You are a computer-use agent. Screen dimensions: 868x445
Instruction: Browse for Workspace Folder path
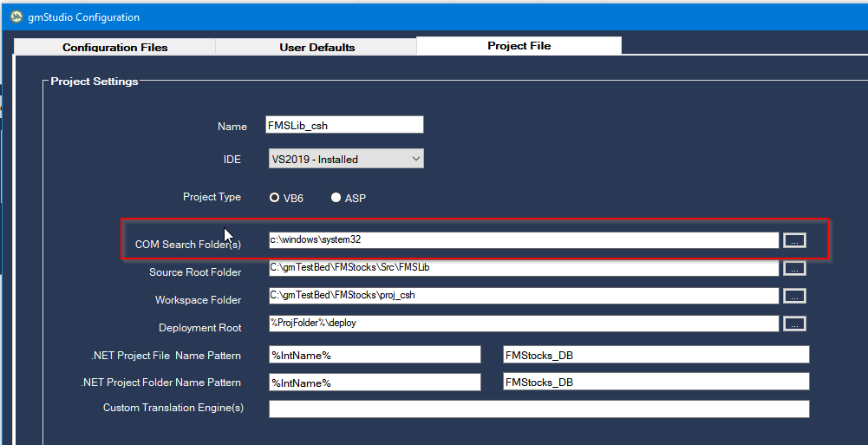[x=794, y=296]
